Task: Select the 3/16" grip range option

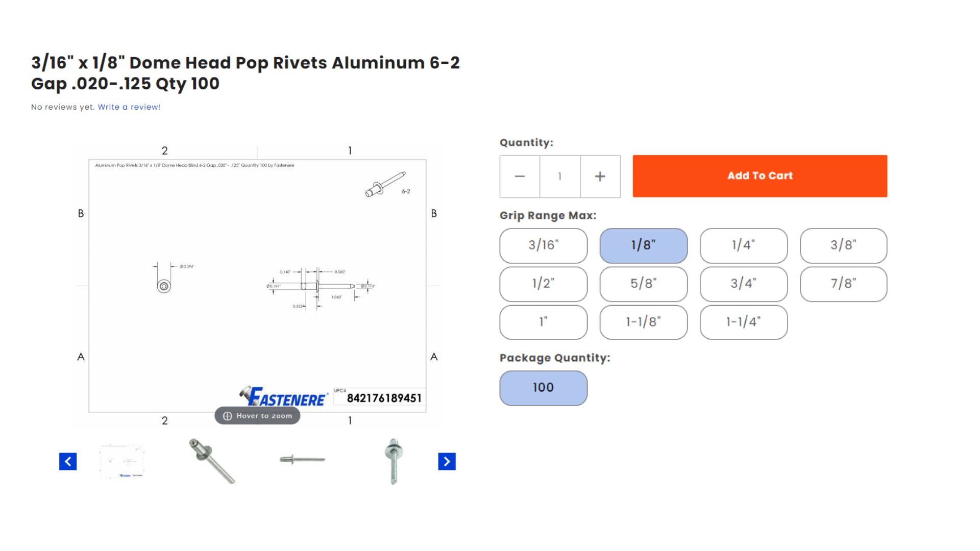Action: coord(543,245)
